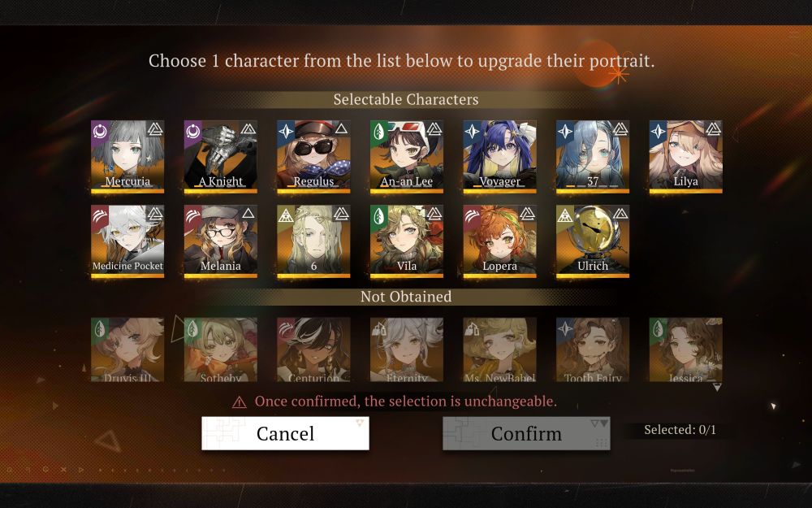Click the purple spirit afflatus icon on Mercuria
Image resolution: width=812 pixels, height=508 pixels.
(x=100, y=130)
